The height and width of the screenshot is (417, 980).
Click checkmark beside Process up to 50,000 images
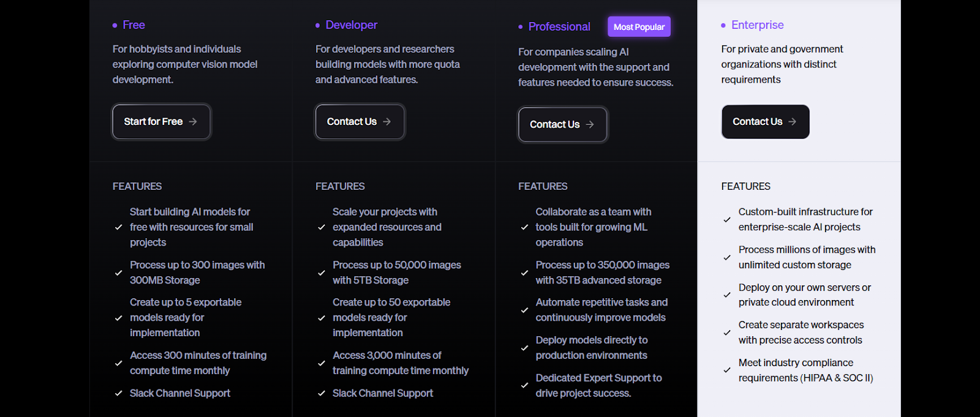tap(322, 272)
